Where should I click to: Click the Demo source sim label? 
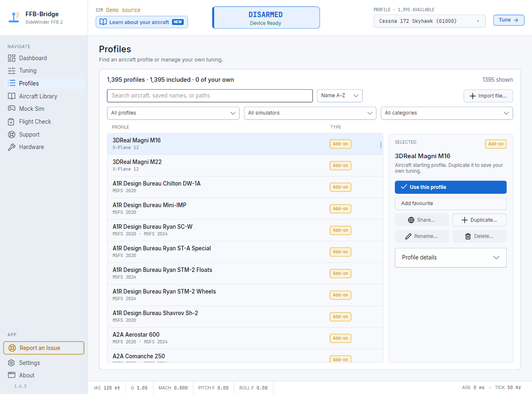[123, 10]
